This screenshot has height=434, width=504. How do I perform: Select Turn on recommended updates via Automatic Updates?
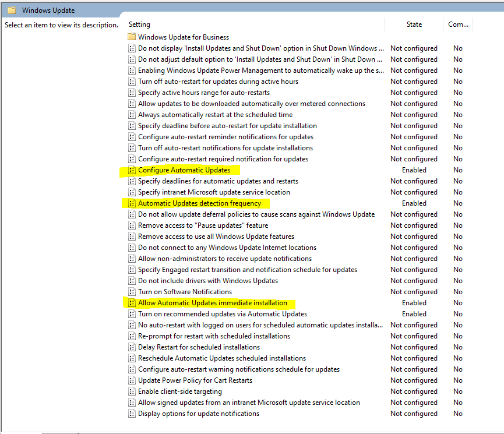223,314
